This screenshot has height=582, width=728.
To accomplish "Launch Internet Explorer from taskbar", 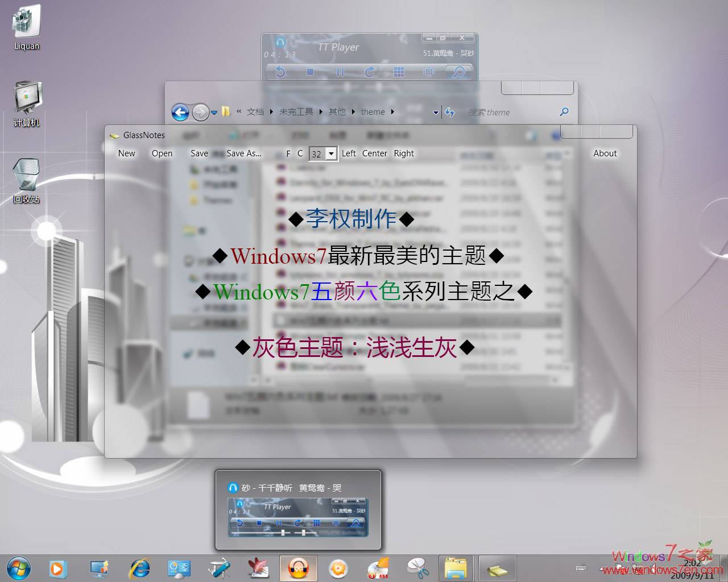I will click(x=139, y=568).
